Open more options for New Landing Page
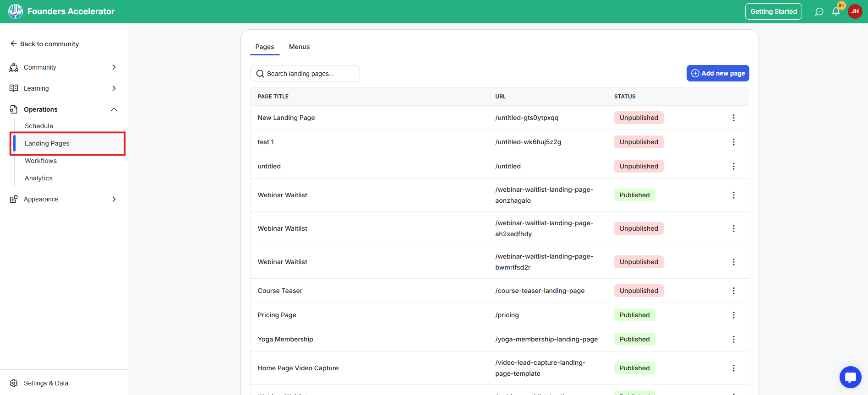The image size is (868, 395). (733, 118)
